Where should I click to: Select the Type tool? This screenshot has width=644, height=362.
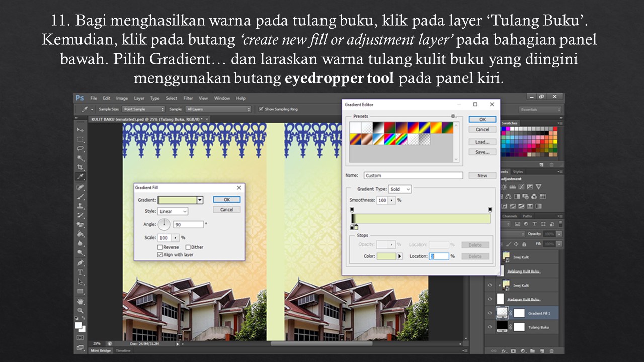click(79, 271)
